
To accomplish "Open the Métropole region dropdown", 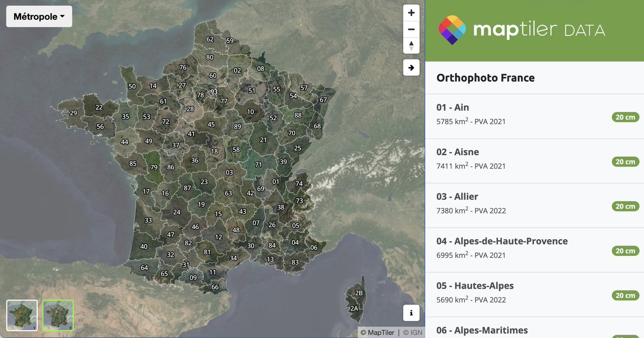I will point(39,17).
